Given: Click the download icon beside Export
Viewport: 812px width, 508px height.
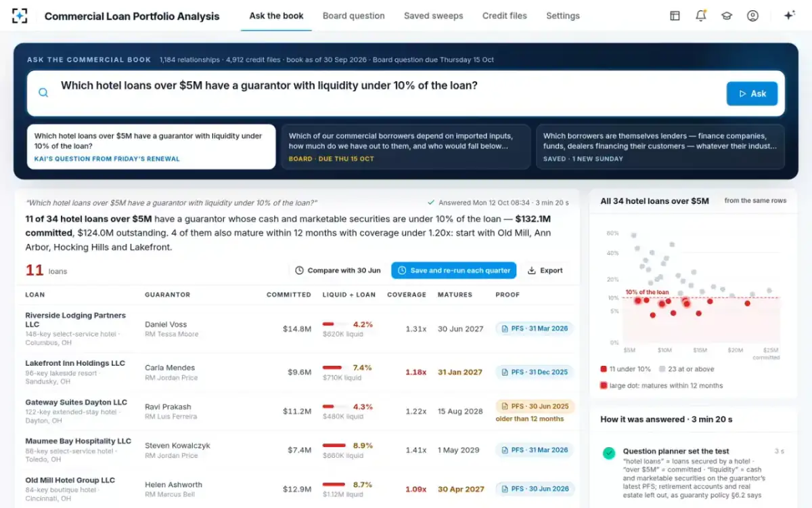Looking at the screenshot, I should [531, 270].
